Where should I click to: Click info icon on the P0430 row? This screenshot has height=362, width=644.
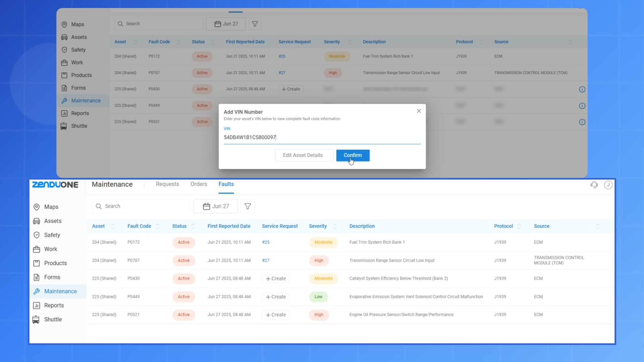(x=582, y=89)
